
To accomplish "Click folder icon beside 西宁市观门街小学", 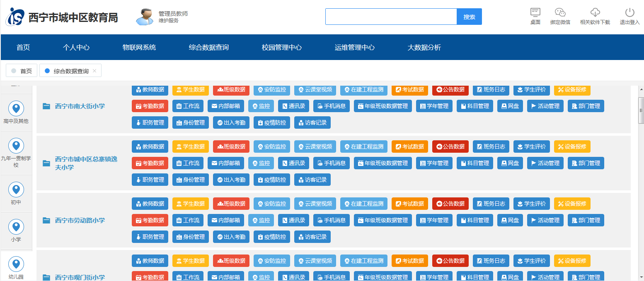I will coord(46,277).
